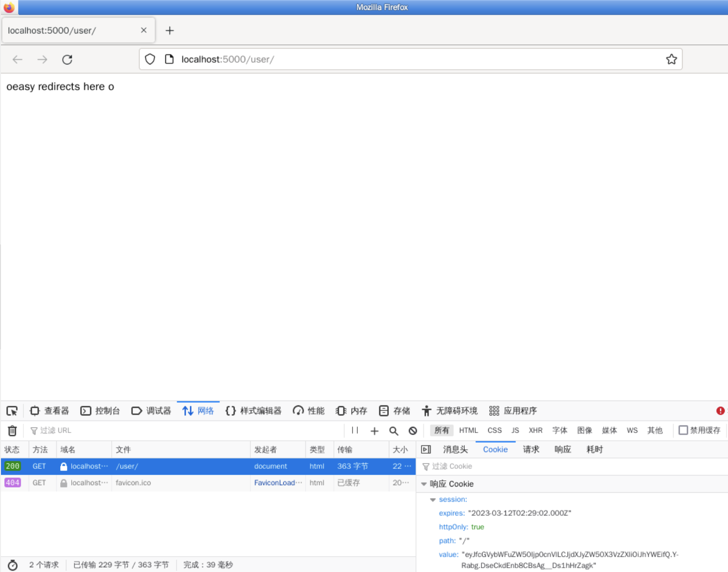Switch to 响应 response panel
This screenshot has height=572, width=728.
pyautogui.click(x=563, y=449)
